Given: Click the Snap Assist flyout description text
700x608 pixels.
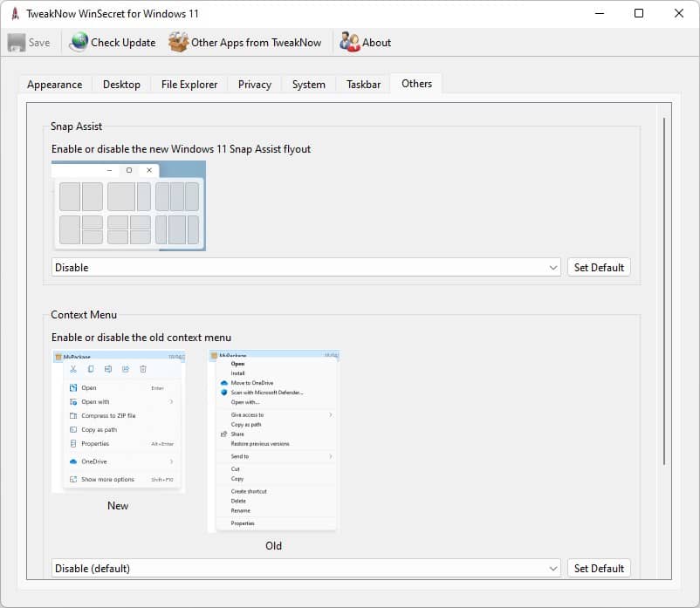Looking at the screenshot, I should coord(181,149).
